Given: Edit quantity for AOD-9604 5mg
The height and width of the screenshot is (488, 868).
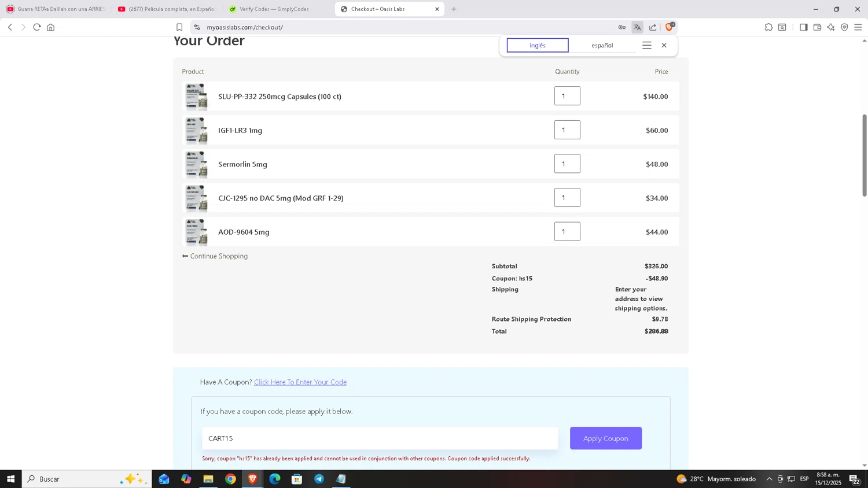Looking at the screenshot, I should click(567, 231).
